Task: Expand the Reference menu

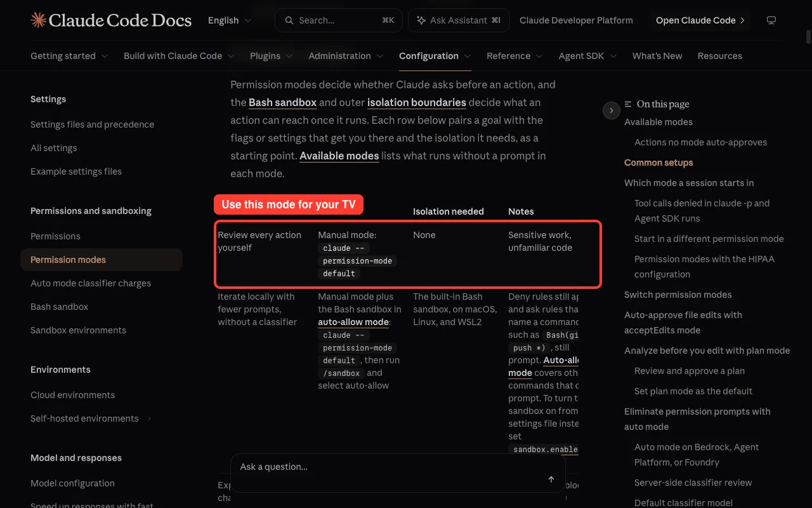Action: click(514, 56)
